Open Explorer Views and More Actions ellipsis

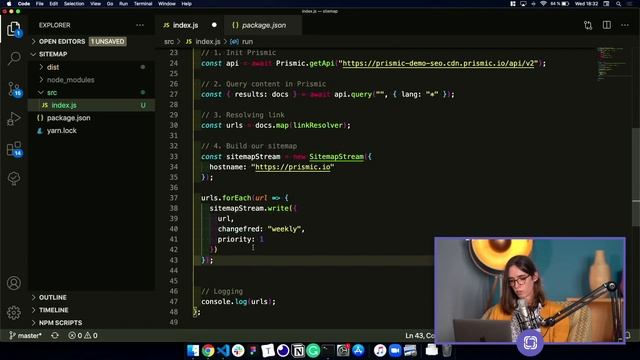140,25
